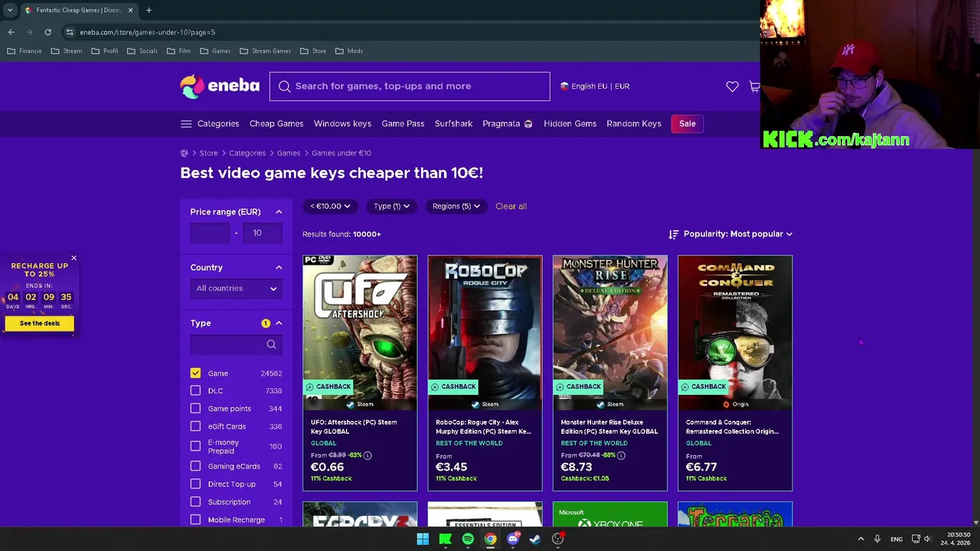Close the Recharge promo popup
This screenshot has width=980, height=551.
[x=73, y=259]
